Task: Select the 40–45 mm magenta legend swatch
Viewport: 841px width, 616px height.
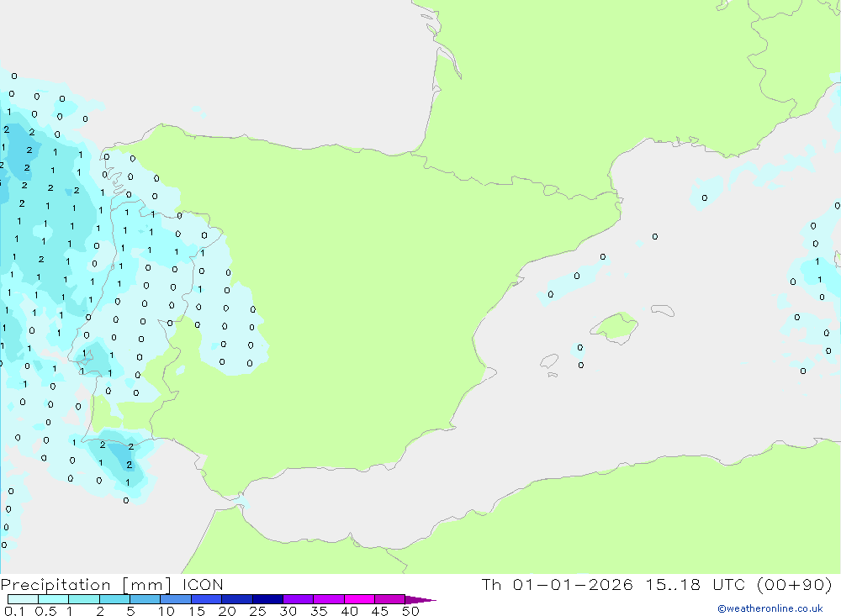Action: pos(359,599)
